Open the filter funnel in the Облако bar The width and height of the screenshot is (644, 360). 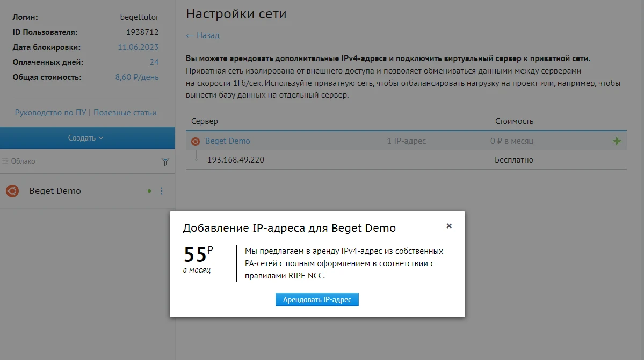pyautogui.click(x=166, y=161)
